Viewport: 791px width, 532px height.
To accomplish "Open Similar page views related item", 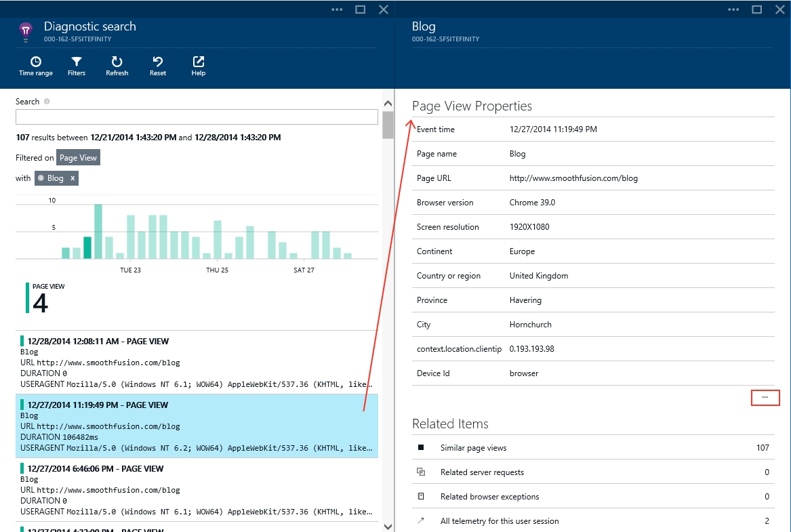I will 593,447.
